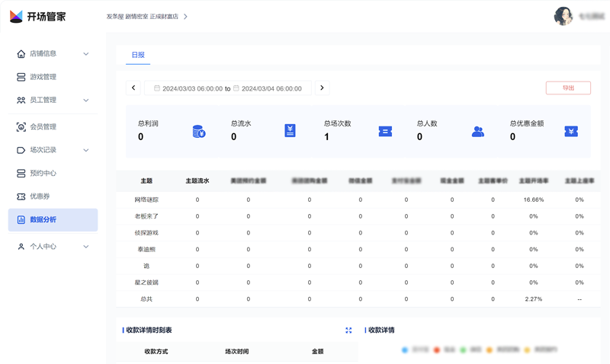
Task: Open 优惠券 menu item
Action: [x=53, y=196]
